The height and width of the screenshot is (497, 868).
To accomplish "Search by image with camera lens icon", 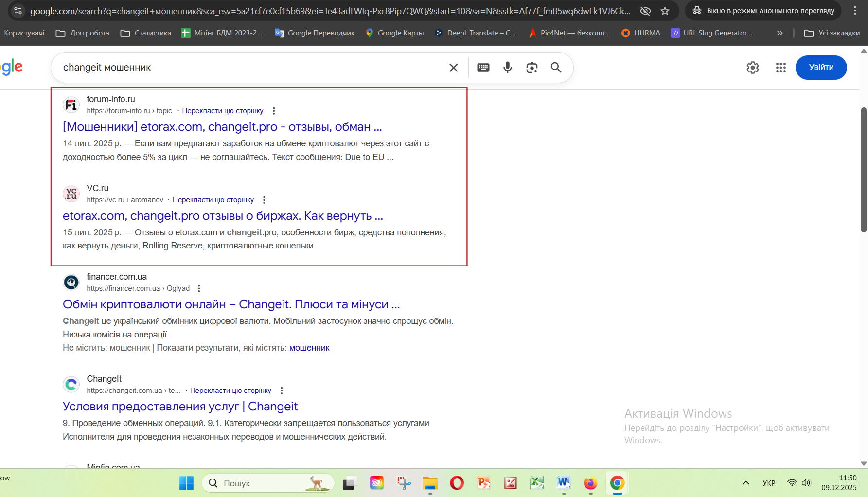I will [531, 68].
